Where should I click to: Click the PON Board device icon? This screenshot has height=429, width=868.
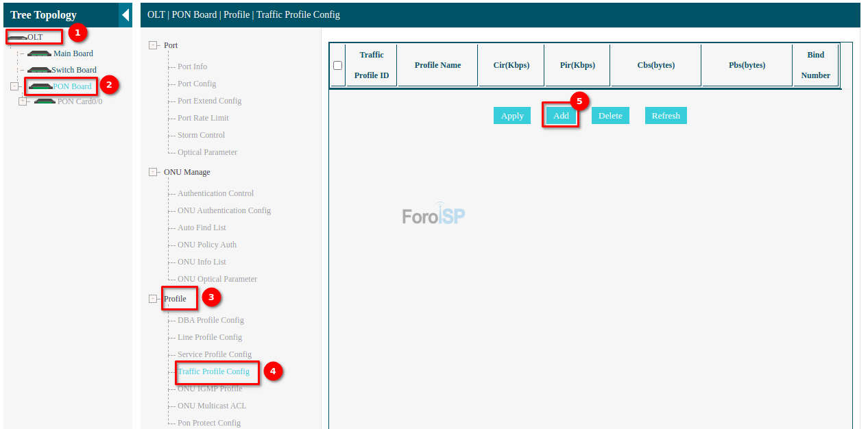point(40,86)
